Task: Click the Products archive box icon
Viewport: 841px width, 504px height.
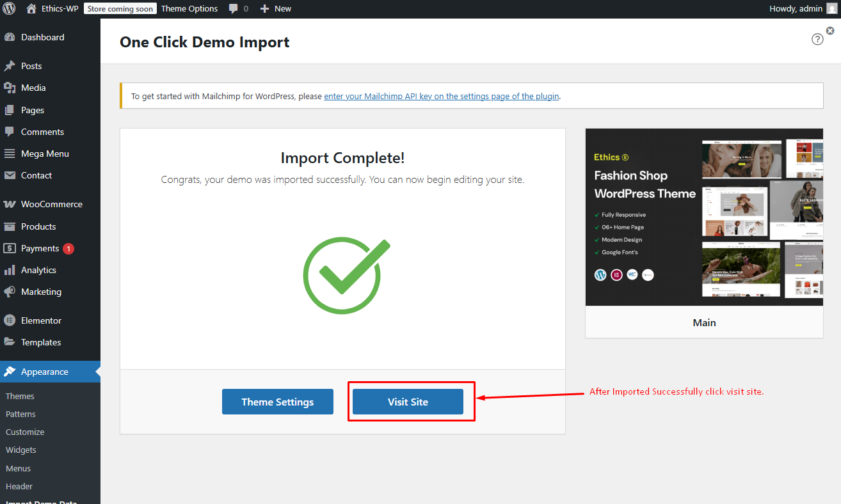Action: click(10, 226)
